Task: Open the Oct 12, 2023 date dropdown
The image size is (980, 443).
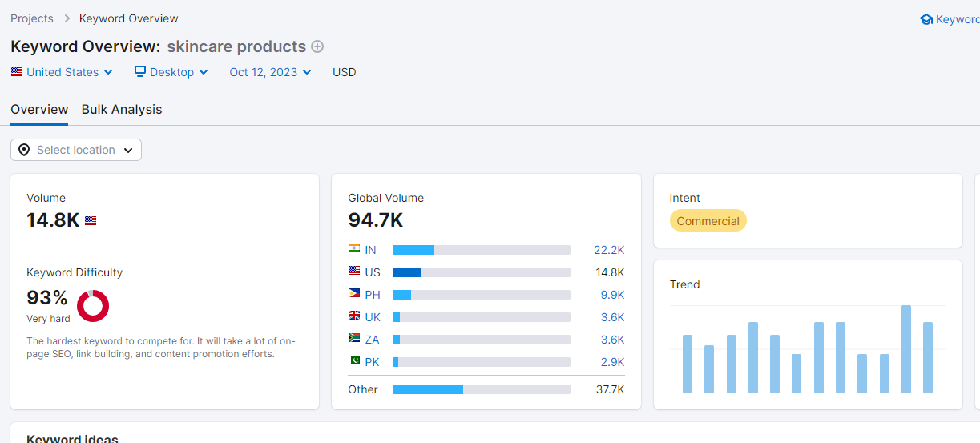Action: (271, 72)
